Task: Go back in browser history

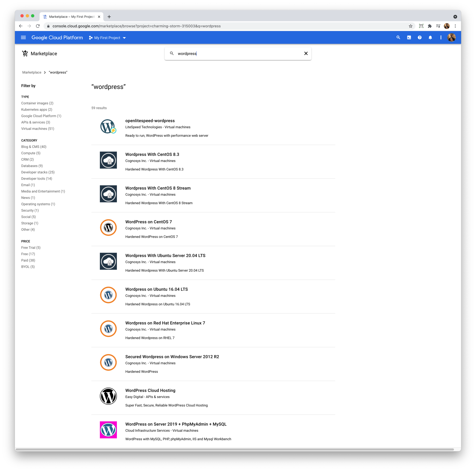Action: (x=21, y=26)
